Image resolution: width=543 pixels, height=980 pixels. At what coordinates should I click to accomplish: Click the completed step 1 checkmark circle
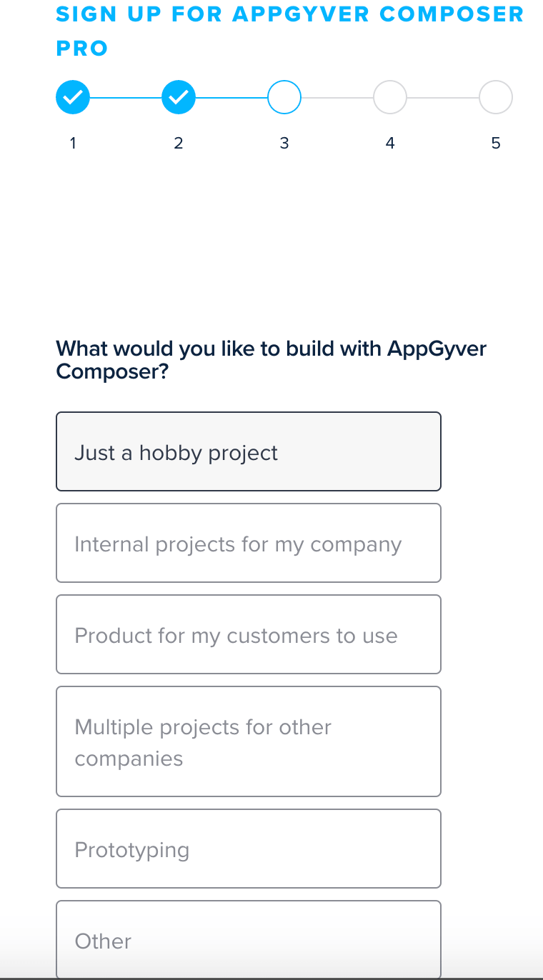tap(73, 97)
